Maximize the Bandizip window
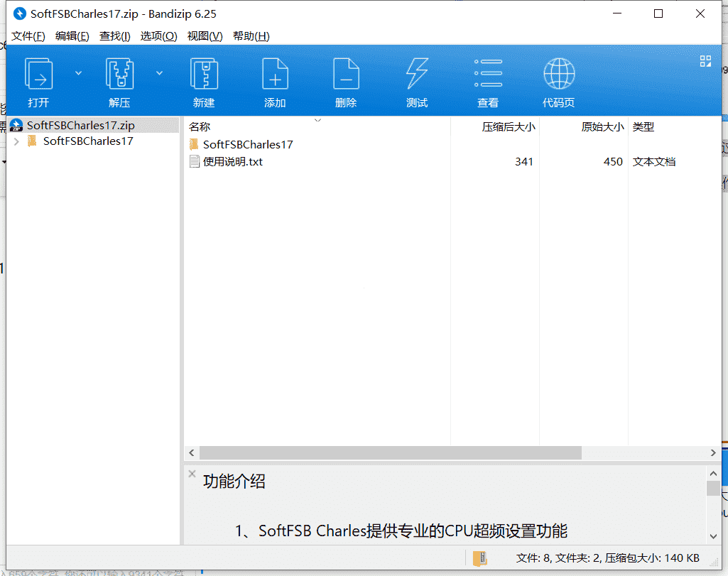728x576 pixels. [x=658, y=14]
